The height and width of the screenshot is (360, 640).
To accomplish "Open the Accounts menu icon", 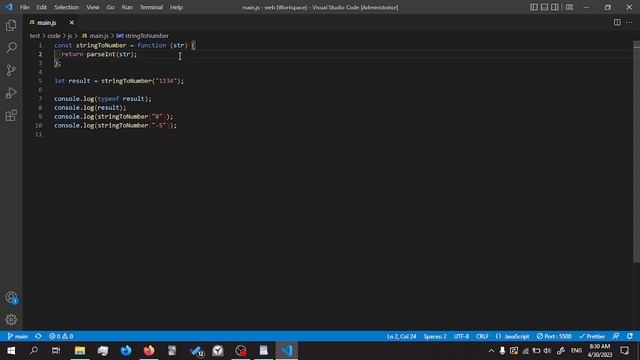I will (11, 298).
